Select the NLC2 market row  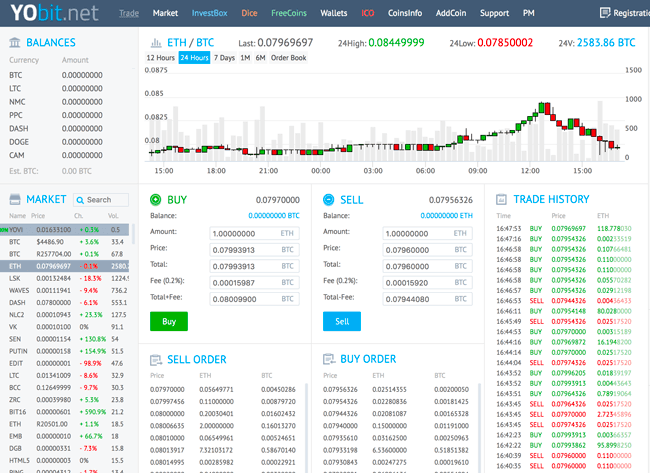tap(65, 315)
